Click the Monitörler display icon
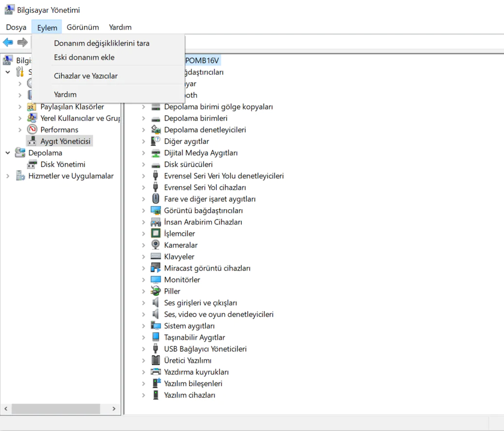The image size is (504, 431). pyautogui.click(x=156, y=280)
